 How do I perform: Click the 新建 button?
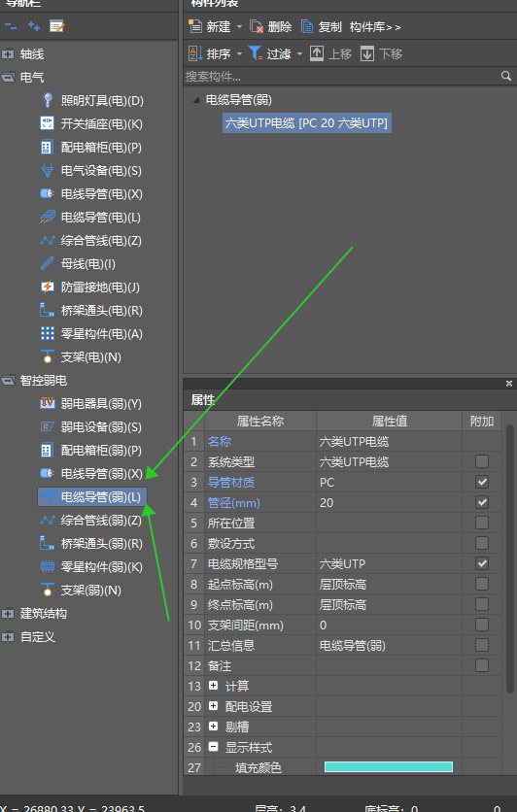(x=210, y=26)
